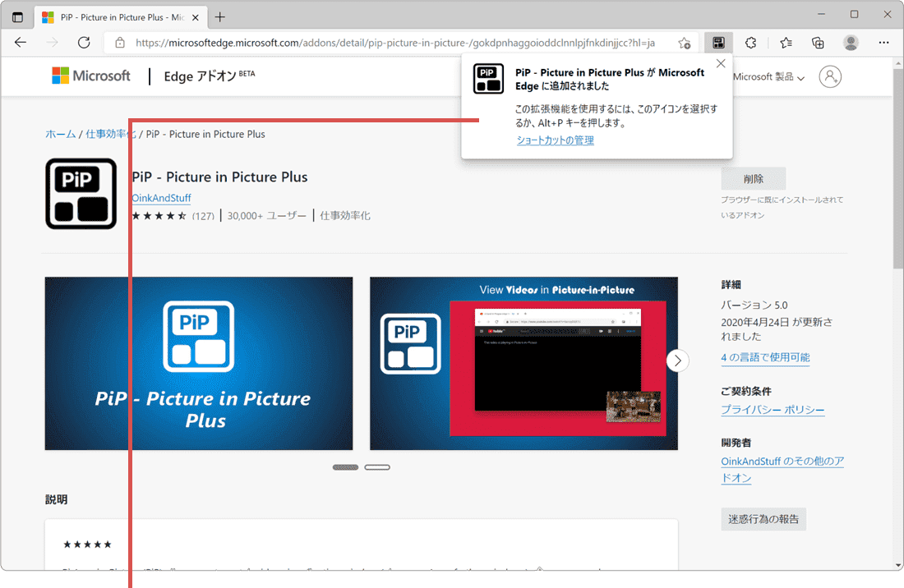Click the 削除 button to remove the extension

tap(753, 178)
